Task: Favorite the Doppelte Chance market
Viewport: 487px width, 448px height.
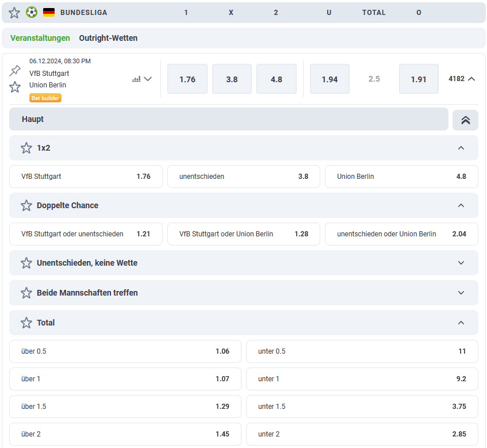Action: [26, 205]
